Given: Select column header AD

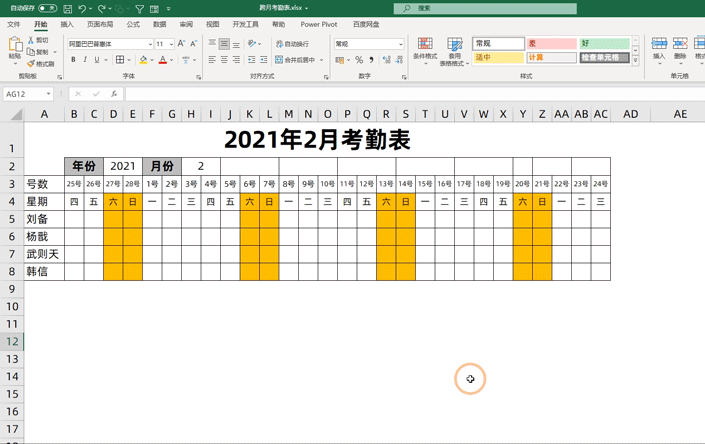Looking at the screenshot, I should 630,114.
